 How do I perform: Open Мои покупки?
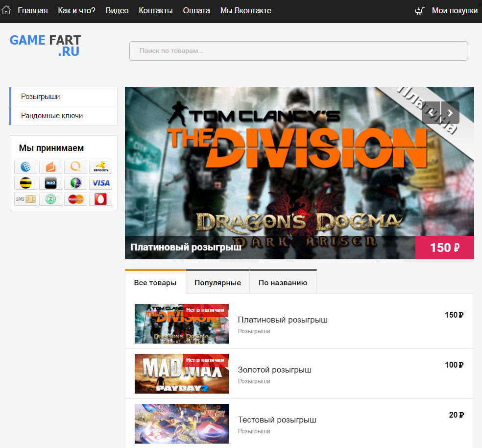click(x=455, y=10)
